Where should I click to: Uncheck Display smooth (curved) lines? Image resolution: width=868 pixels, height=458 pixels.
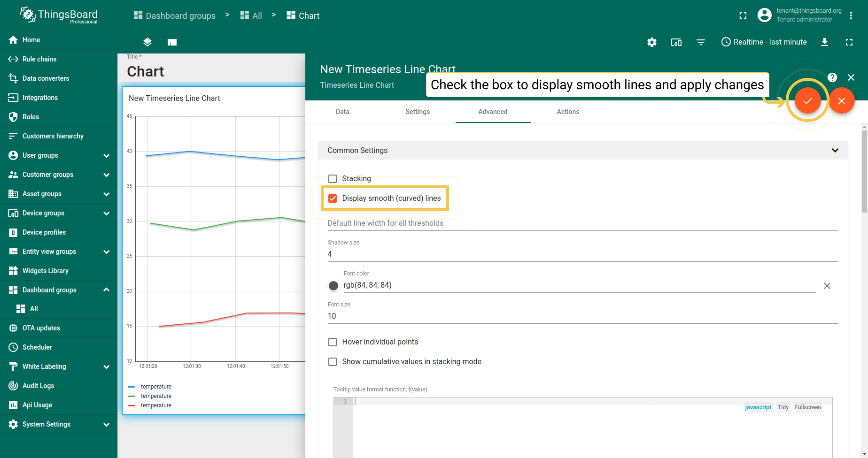point(333,198)
